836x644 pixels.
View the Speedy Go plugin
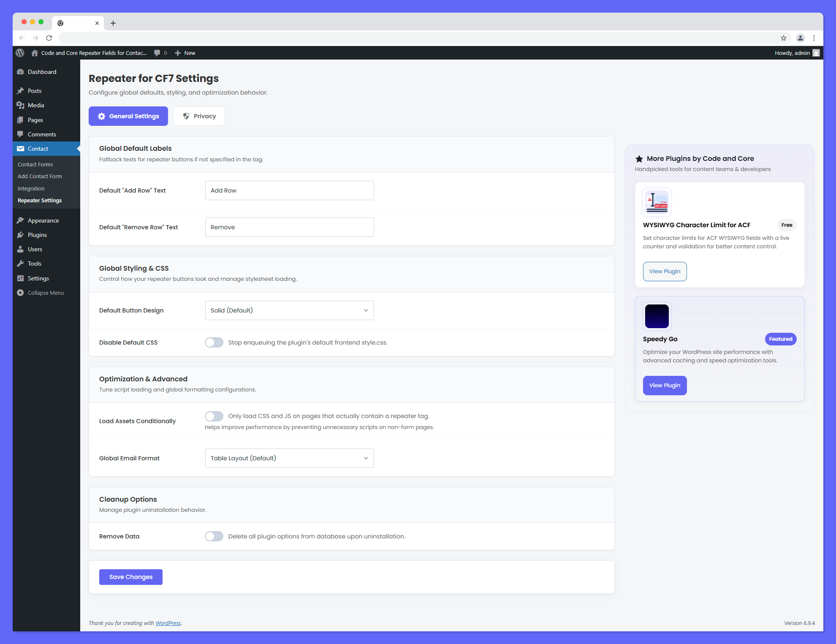pyautogui.click(x=664, y=385)
